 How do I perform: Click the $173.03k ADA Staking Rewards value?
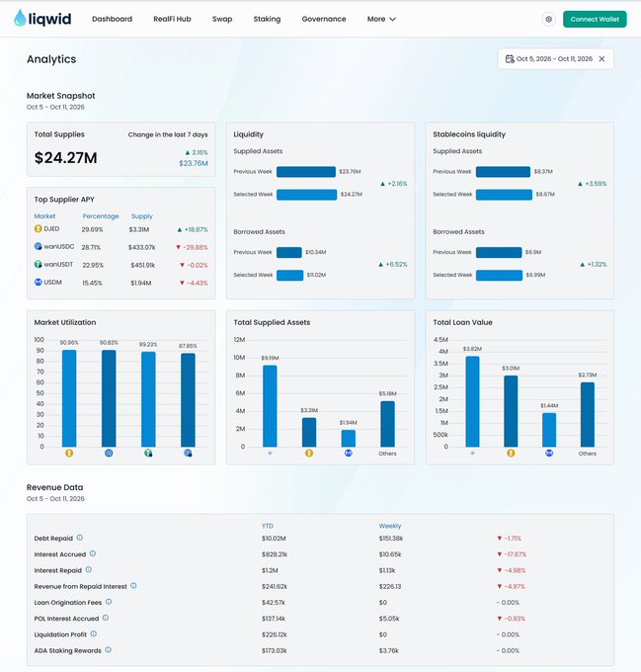274,650
